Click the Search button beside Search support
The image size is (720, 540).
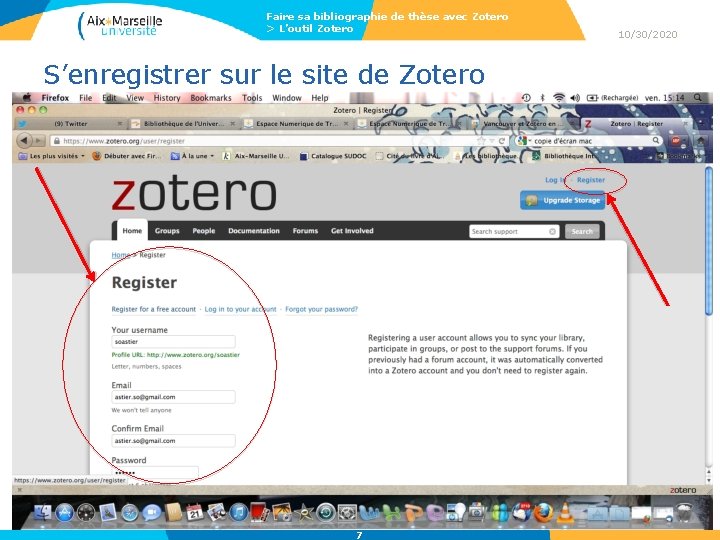pyautogui.click(x=582, y=231)
